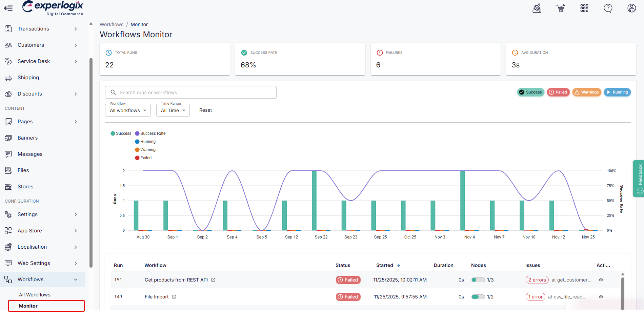Open the Time Range All Time dropdown
Image resolution: width=644 pixels, height=312 pixels.
173,110
